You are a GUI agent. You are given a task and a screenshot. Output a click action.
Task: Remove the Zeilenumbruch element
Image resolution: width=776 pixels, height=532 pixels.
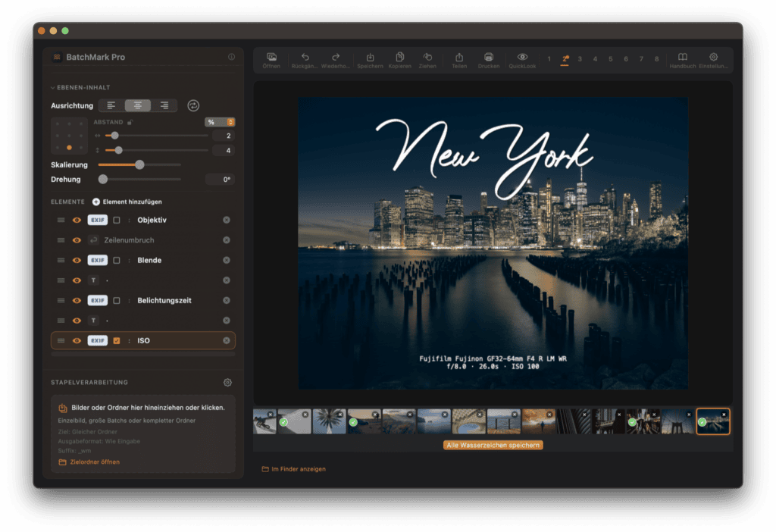226,240
